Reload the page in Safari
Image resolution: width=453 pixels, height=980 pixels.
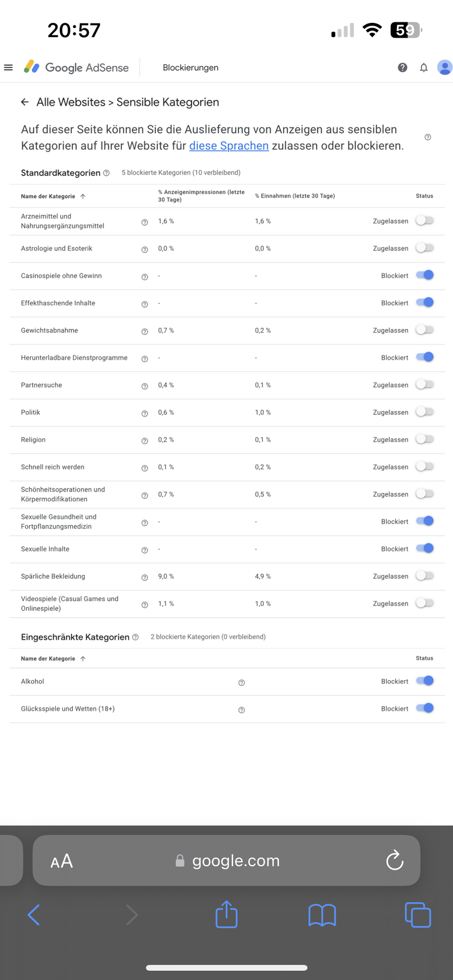pyautogui.click(x=394, y=861)
